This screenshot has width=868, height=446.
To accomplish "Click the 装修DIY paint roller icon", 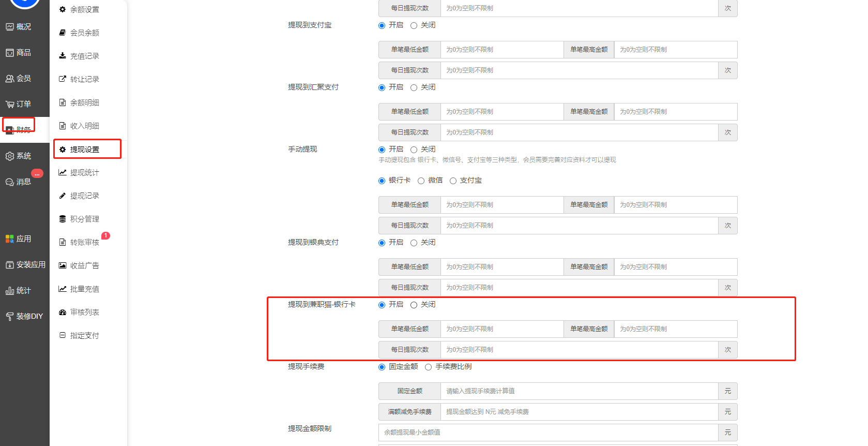I will click(x=10, y=317).
